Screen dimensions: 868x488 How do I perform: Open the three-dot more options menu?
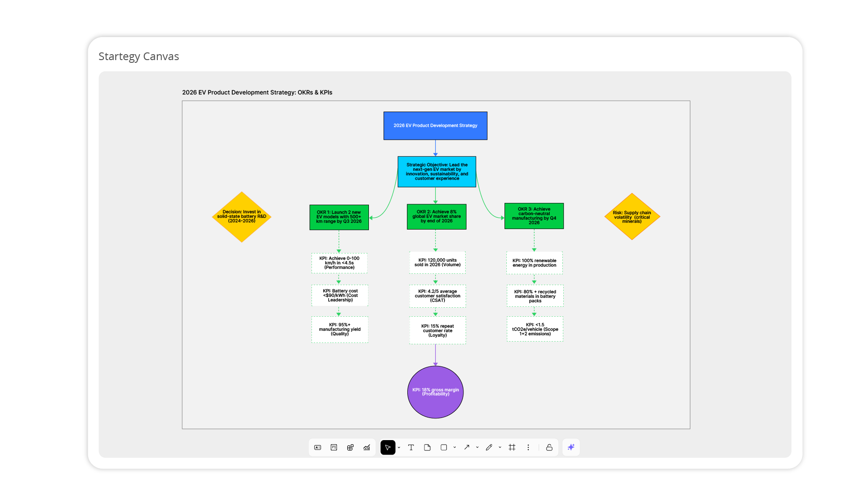pos(528,447)
